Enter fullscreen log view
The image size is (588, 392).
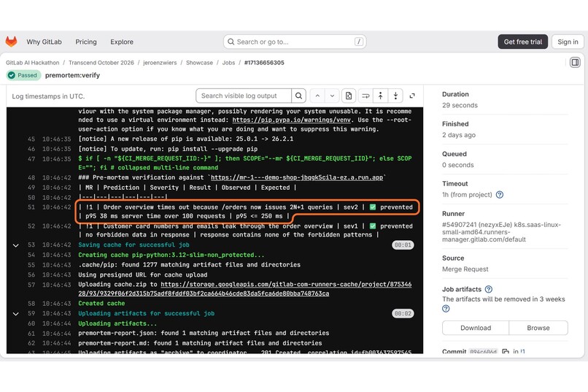(x=412, y=96)
